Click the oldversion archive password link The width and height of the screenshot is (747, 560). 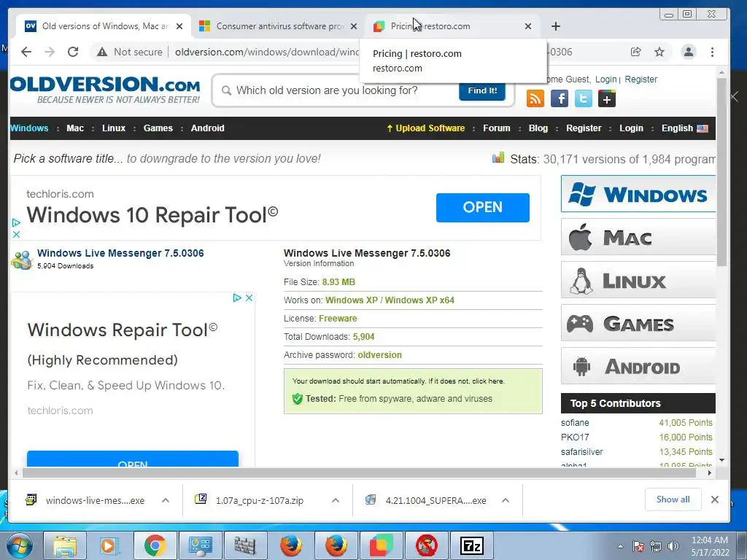379,355
